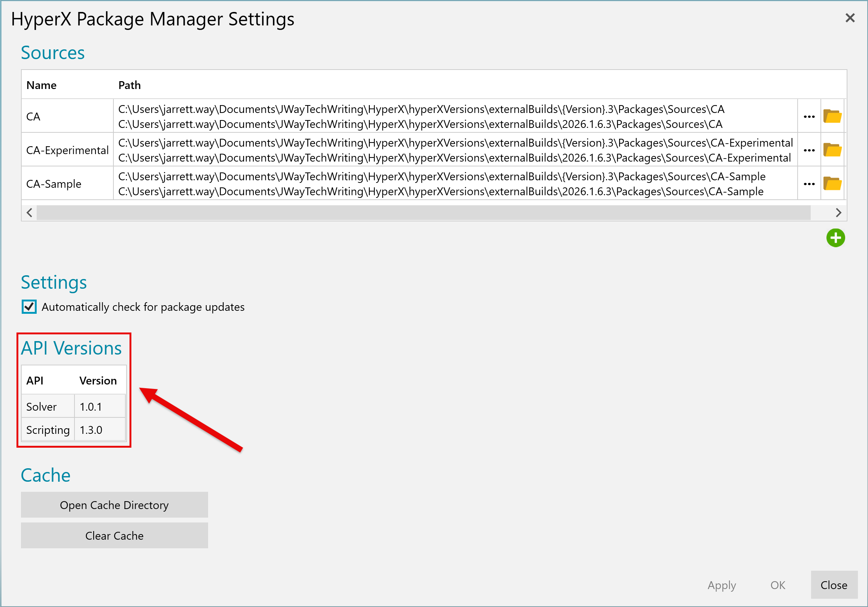The image size is (868, 607).
Task: Click the Sources section heading
Action: point(52,52)
